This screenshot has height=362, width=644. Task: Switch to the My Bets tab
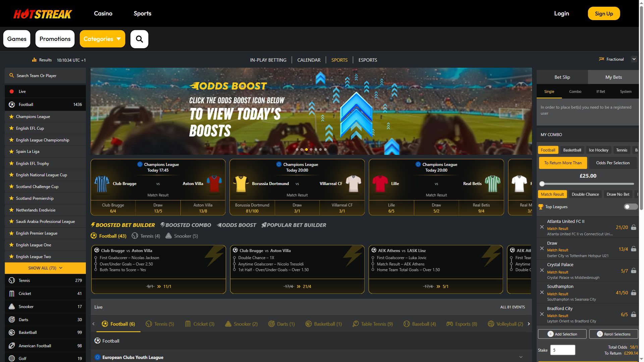point(613,77)
